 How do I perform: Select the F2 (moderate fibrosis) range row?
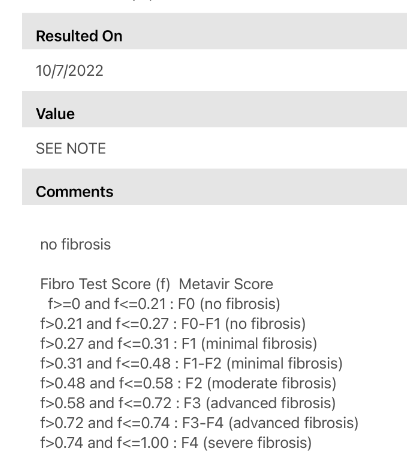(188, 383)
